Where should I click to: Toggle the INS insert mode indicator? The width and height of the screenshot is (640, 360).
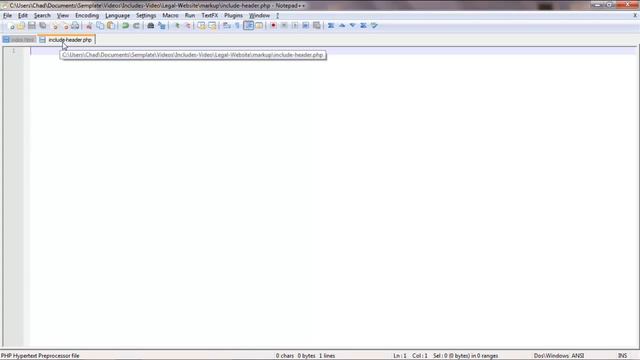click(x=622, y=356)
